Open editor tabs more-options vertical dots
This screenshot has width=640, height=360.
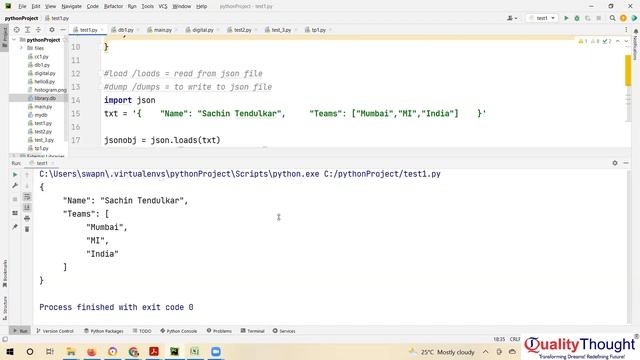tap(626, 30)
